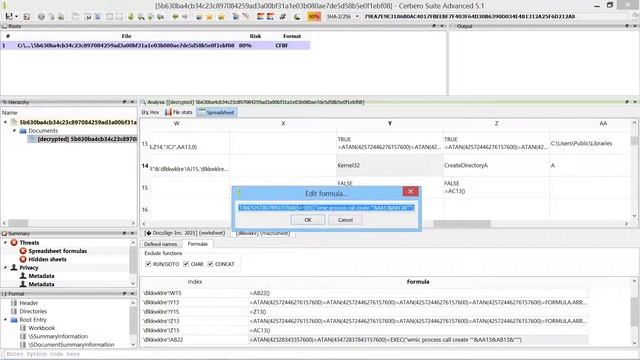Click the Hierarchy horizontal scrollbar thumb
This screenshot has width=640, height=360.
coord(18,223)
